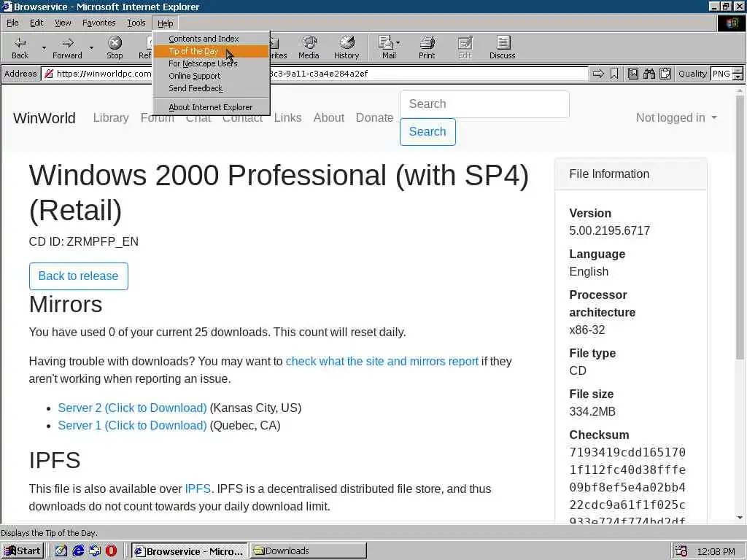Image resolution: width=747 pixels, height=560 pixels.
Task: Click the Forward toolbar button
Action: click(67, 47)
